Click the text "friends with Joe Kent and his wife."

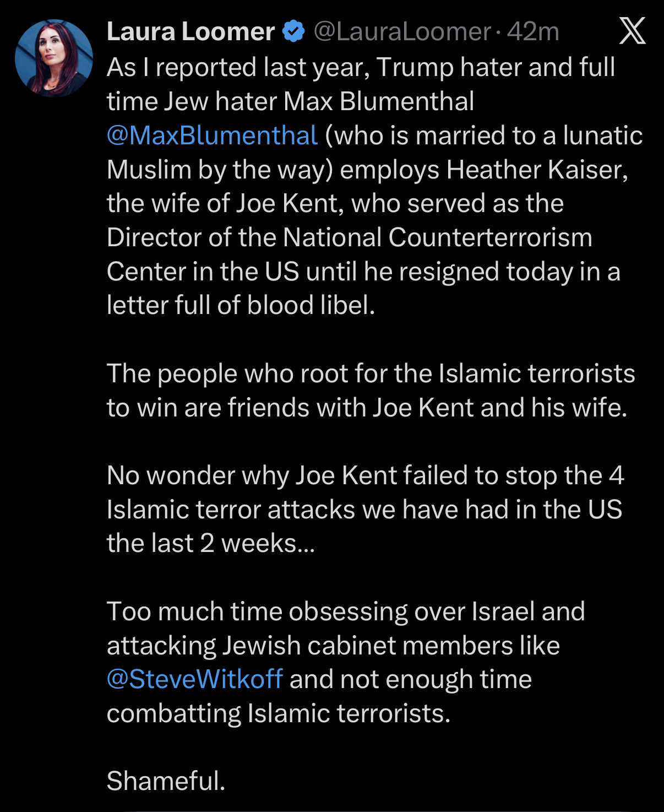[427, 408]
